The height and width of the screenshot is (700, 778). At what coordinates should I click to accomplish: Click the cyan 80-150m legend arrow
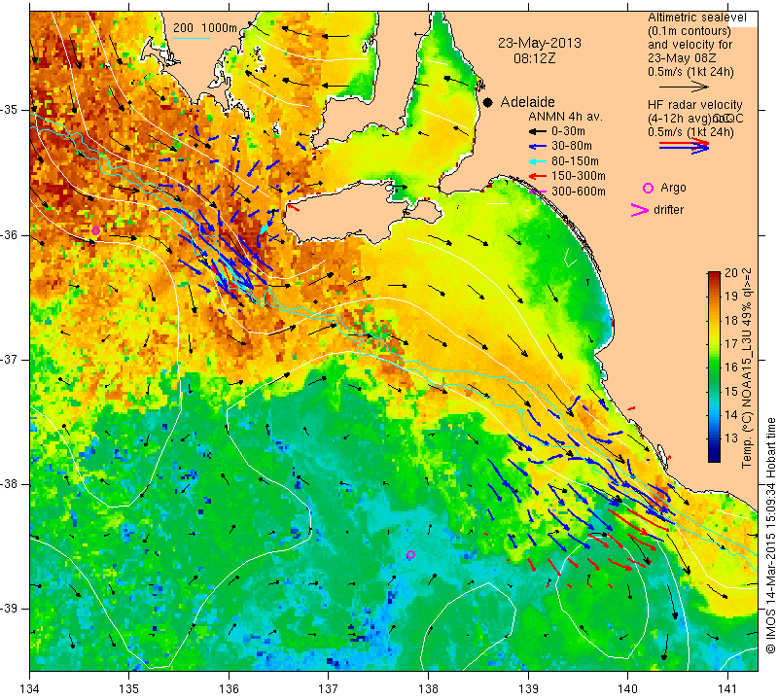538,161
